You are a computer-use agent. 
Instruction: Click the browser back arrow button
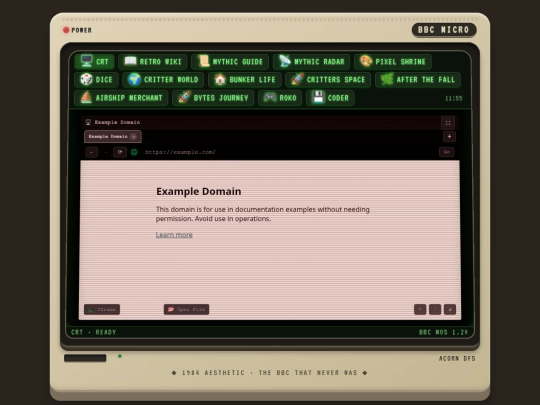pyautogui.click(x=91, y=152)
